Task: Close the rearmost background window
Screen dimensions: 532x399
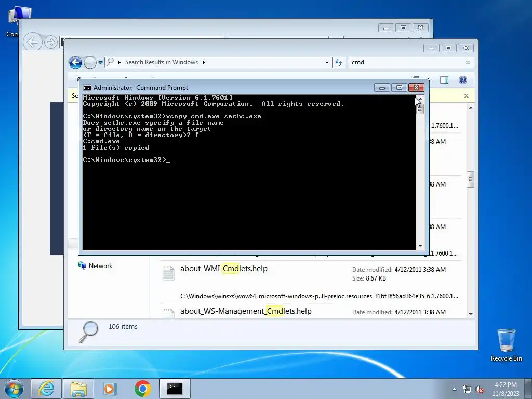Action: pyautogui.click(x=420, y=28)
